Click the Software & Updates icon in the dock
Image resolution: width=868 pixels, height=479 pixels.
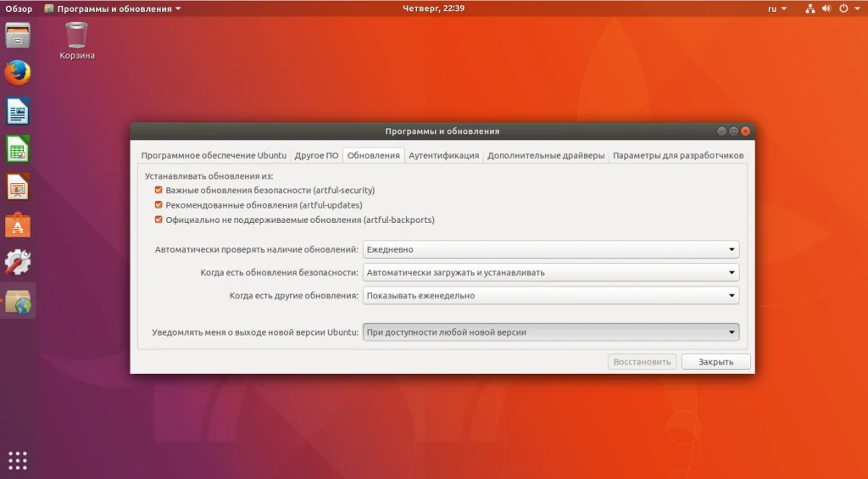tap(18, 301)
